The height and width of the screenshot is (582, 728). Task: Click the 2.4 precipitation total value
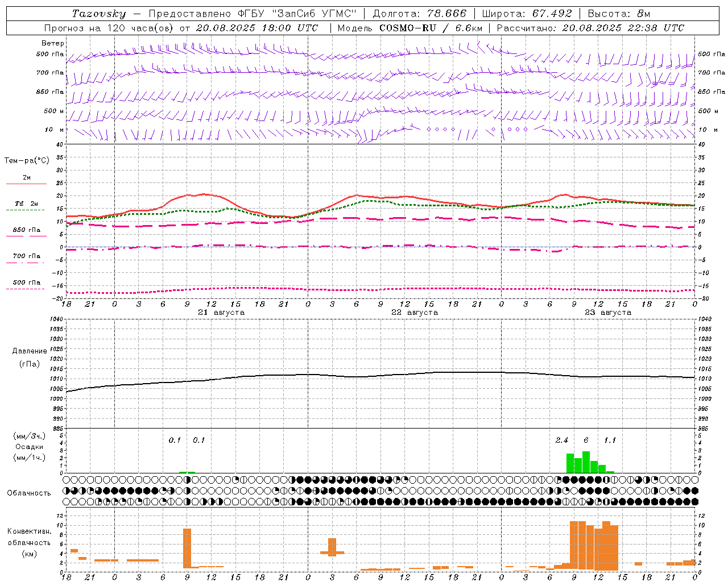pos(562,440)
